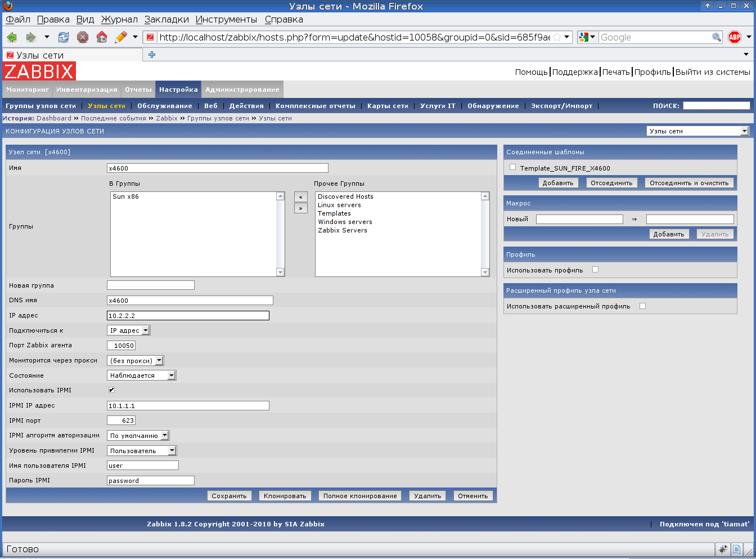Screen dimensions: 756x559
Task: Click the new tab plus icon
Action: pos(152,55)
